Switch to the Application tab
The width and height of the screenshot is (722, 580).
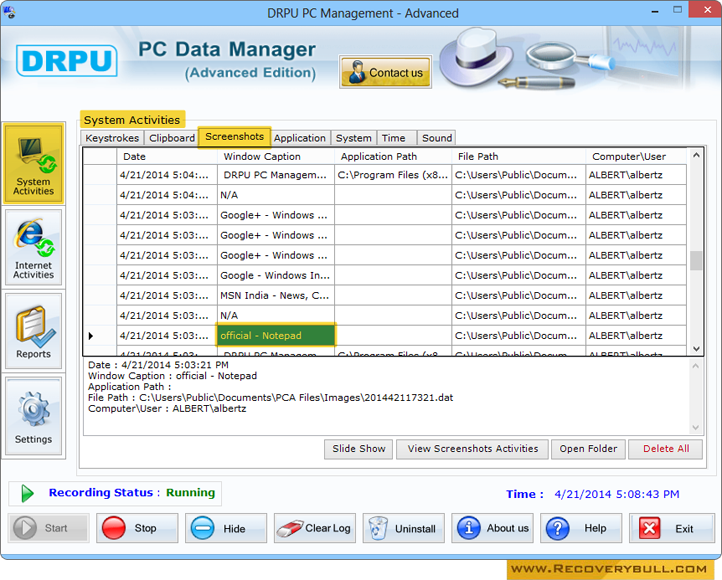300,138
